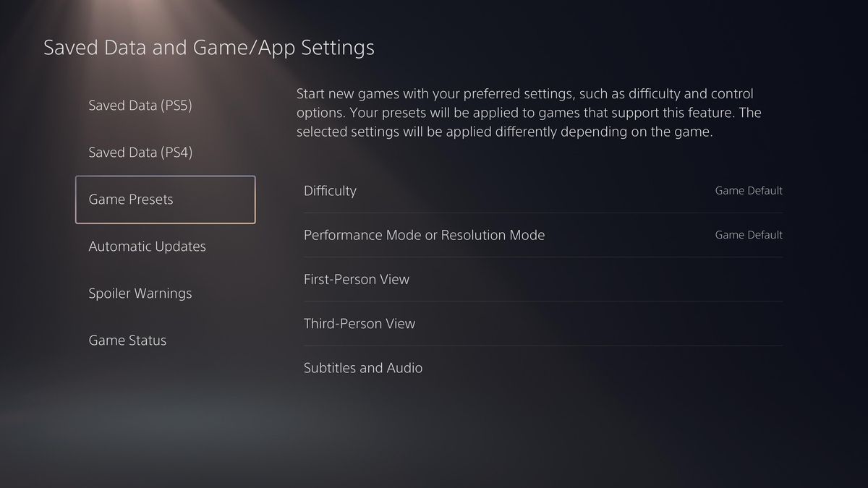
Task: Change Difficulty's Game Default value
Action: [749, 191]
